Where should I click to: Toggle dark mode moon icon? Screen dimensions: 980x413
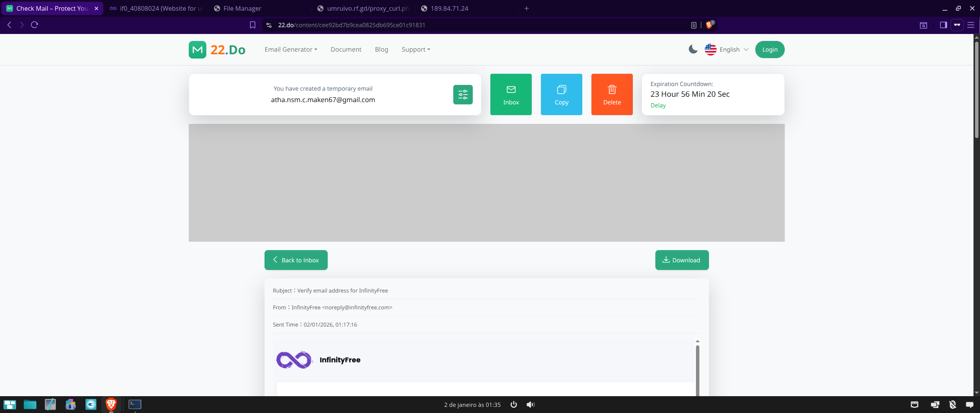(x=693, y=49)
